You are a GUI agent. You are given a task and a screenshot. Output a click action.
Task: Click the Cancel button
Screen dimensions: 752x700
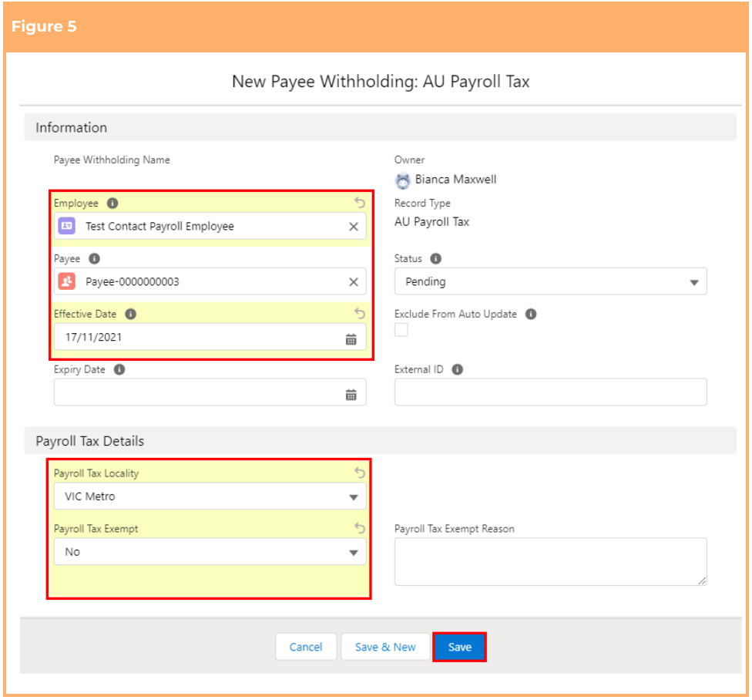[306, 648]
